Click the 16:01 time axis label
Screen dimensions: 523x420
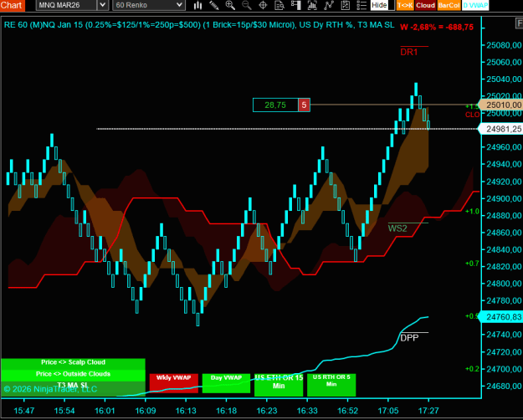(x=105, y=411)
